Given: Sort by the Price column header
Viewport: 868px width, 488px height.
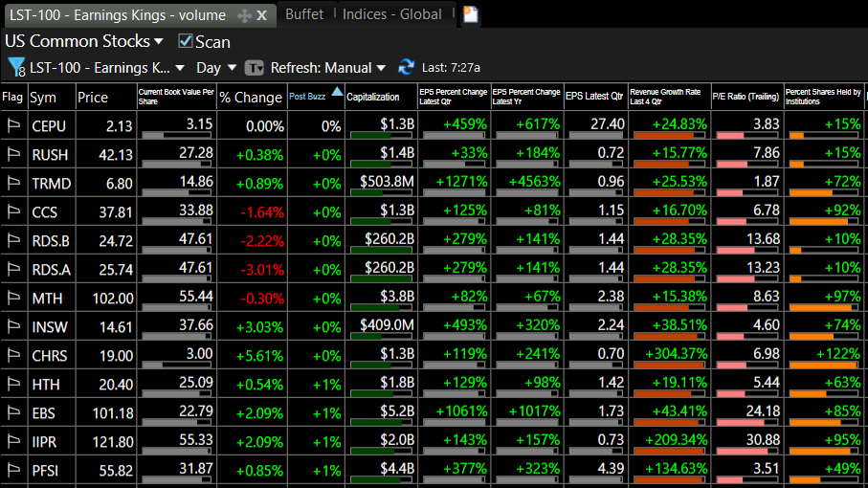Looking at the screenshot, I should pyautogui.click(x=105, y=97).
